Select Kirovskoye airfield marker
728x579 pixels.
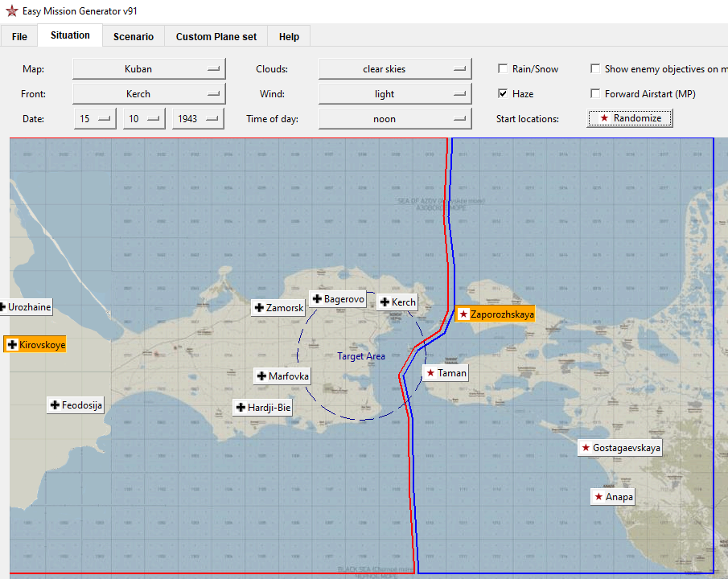pyautogui.click(x=35, y=345)
